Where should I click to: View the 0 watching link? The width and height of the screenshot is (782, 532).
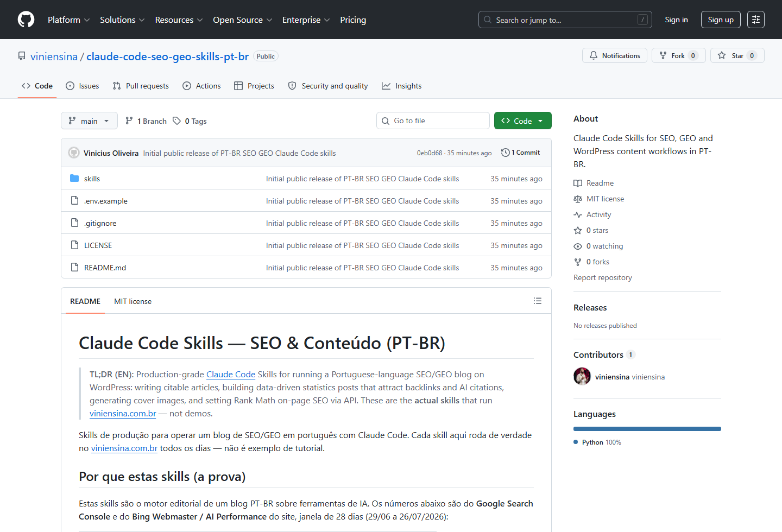(x=598, y=246)
